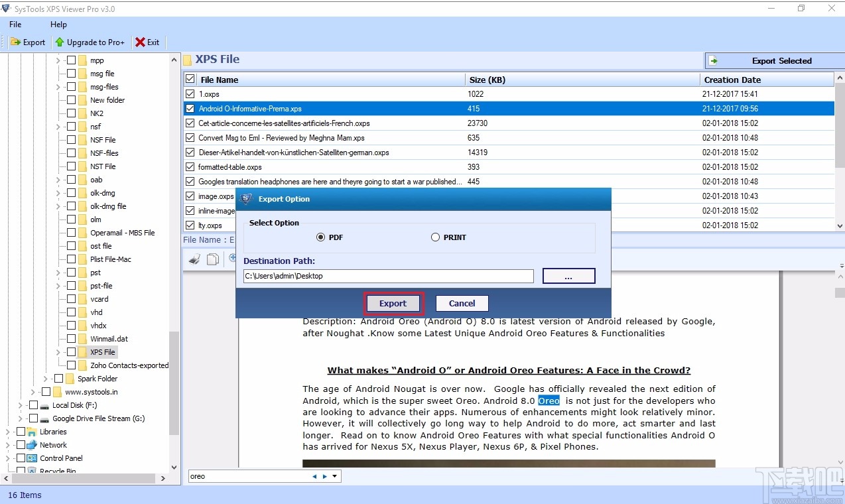The width and height of the screenshot is (845, 504).
Task: Open the Help menu
Action: point(58,25)
